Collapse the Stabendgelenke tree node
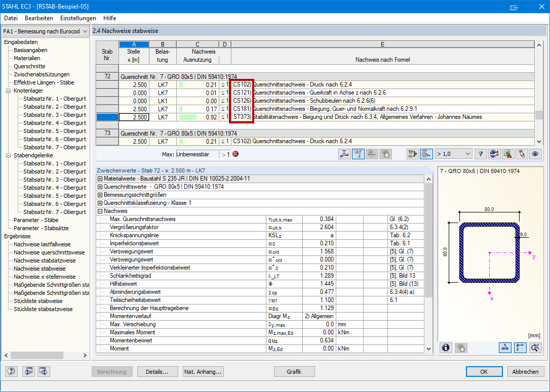This screenshot has height=392, width=550. tap(9, 156)
